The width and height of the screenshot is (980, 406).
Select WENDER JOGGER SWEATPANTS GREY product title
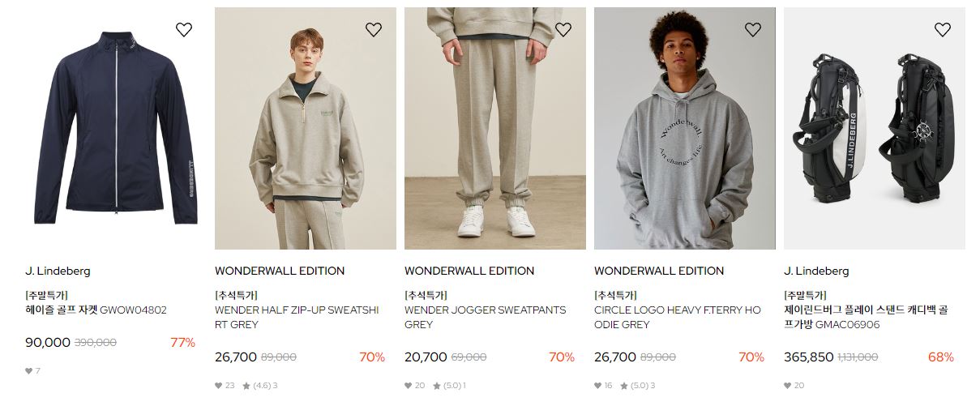(x=486, y=317)
